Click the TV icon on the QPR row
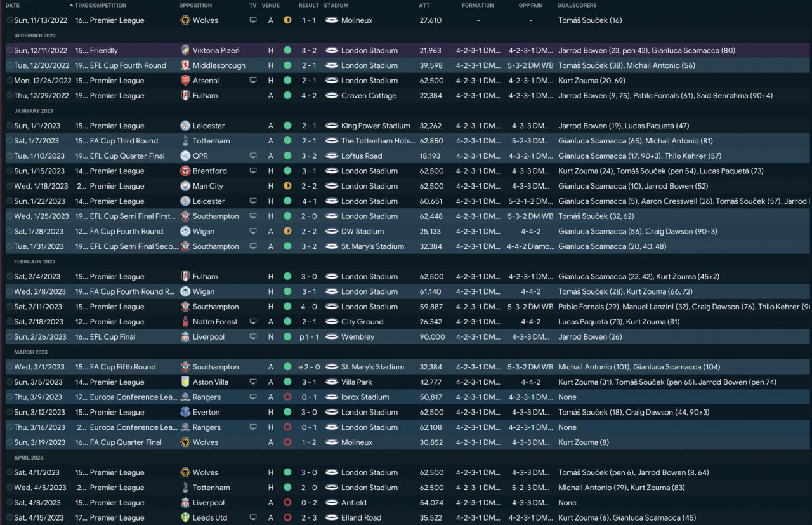Viewport: 812px width, 525px height. [253, 156]
